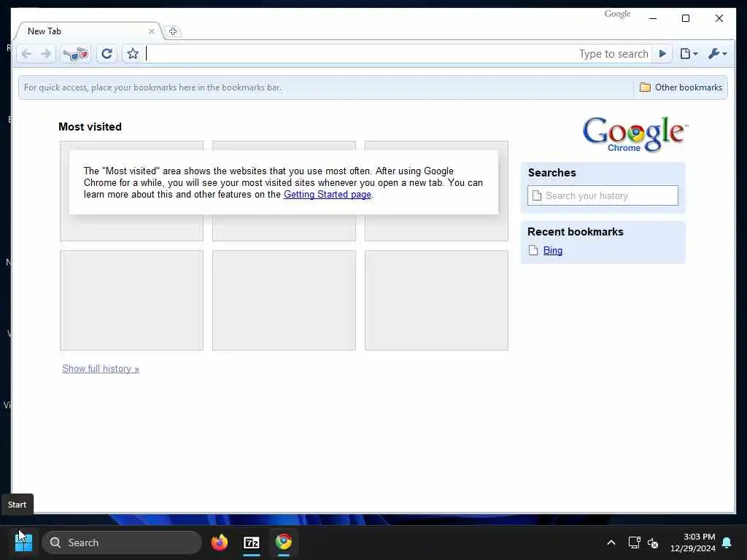
Task: Open the Bing recent bookmark
Action: [x=553, y=251]
